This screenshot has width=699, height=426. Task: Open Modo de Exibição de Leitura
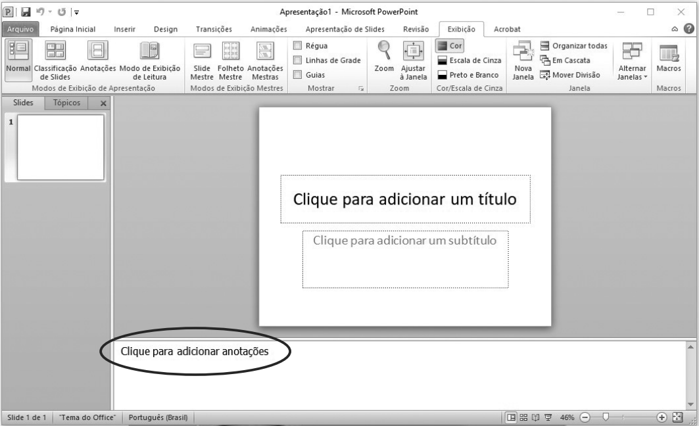click(x=149, y=60)
